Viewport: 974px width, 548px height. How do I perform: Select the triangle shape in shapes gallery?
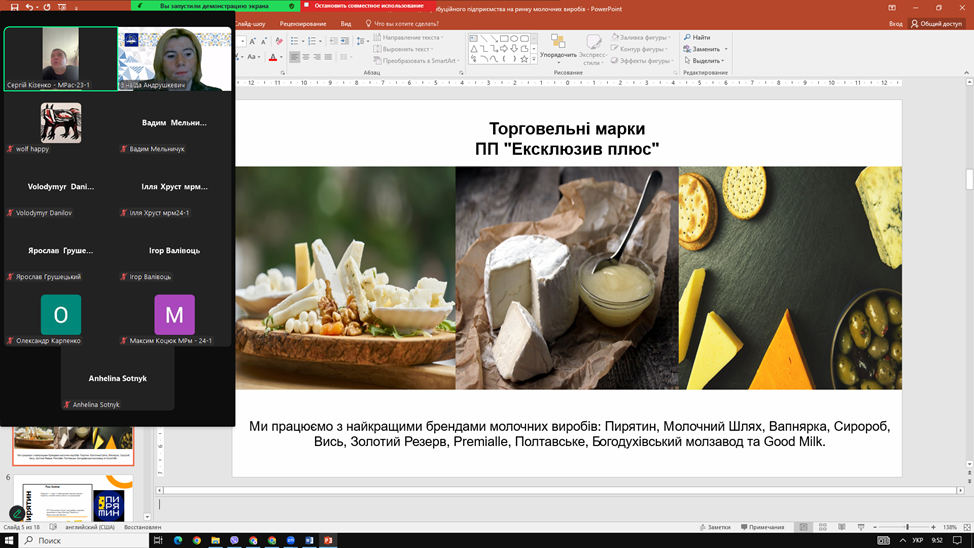[x=474, y=48]
